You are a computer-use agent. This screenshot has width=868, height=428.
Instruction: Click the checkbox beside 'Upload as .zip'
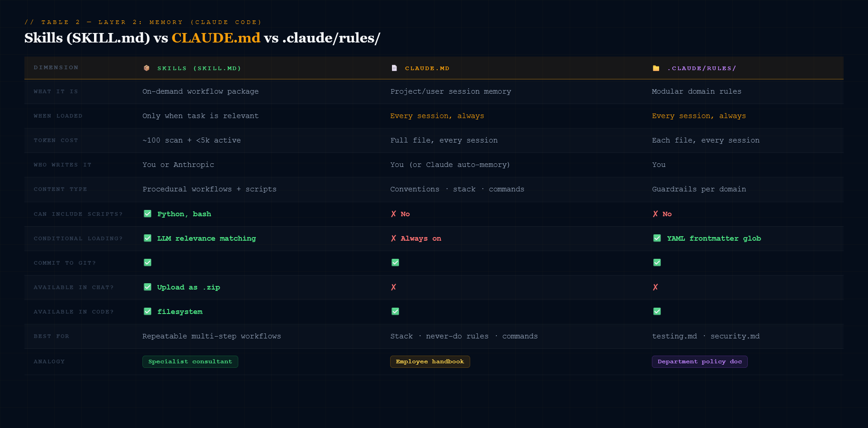(x=147, y=287)
